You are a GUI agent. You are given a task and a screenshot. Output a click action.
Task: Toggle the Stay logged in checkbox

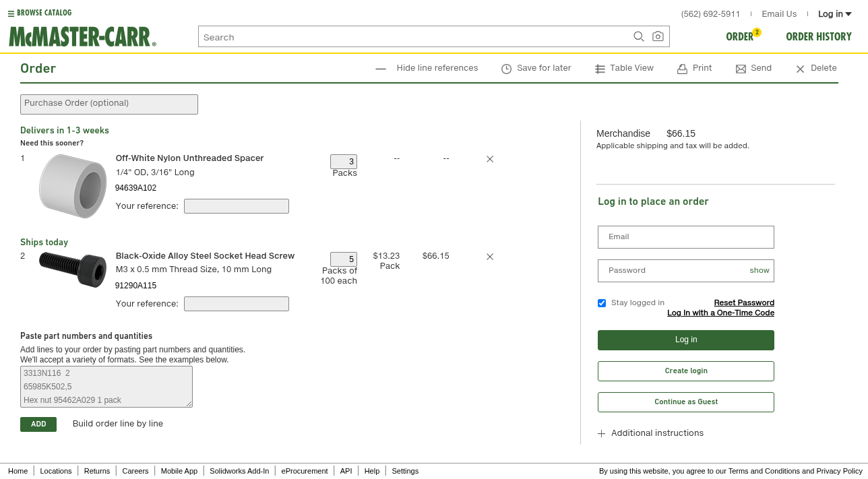(602, 303)
